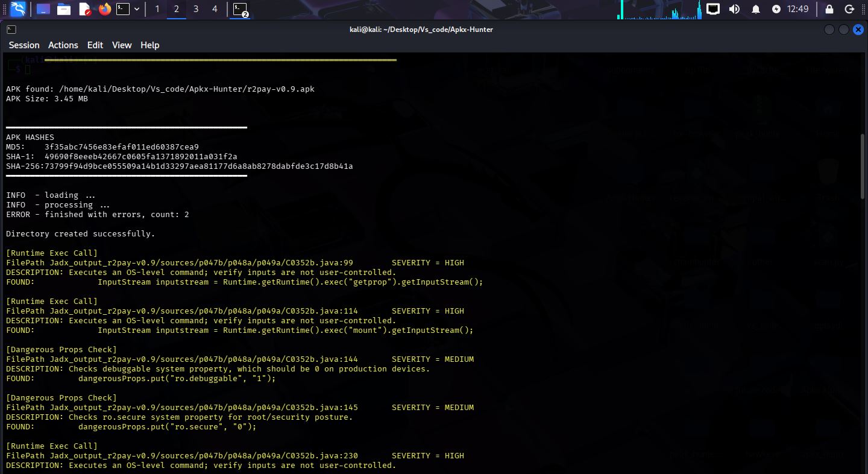The width and height of the screenshot is (868, 474).
Task: Launch the text editor icon in the panel
Action: [84, 9]
